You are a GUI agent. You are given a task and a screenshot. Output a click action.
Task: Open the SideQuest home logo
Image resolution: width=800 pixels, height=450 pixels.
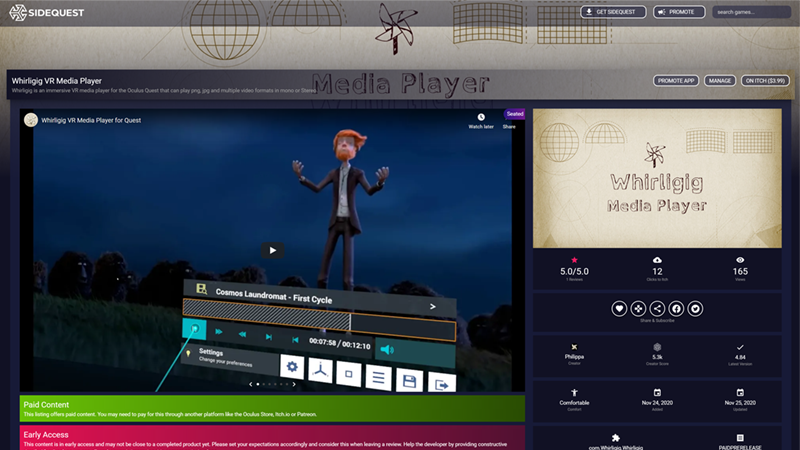pyautogui.click(x=46, y=13)
